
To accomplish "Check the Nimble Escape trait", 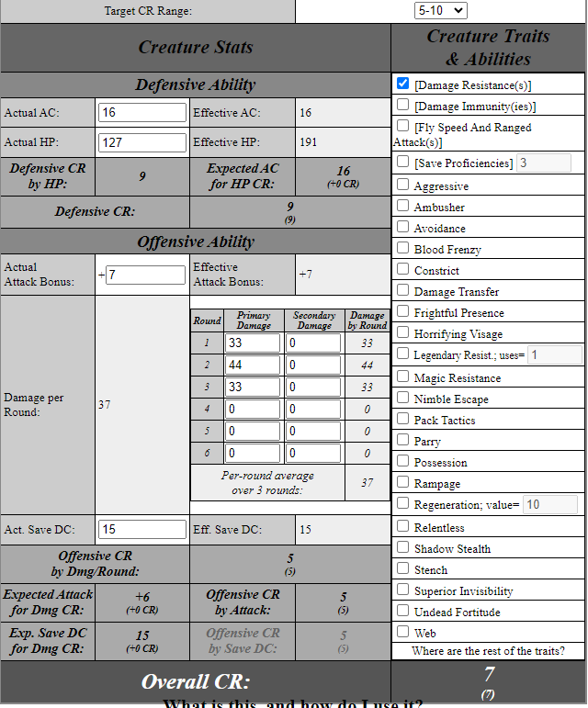I will pos(402,398).
